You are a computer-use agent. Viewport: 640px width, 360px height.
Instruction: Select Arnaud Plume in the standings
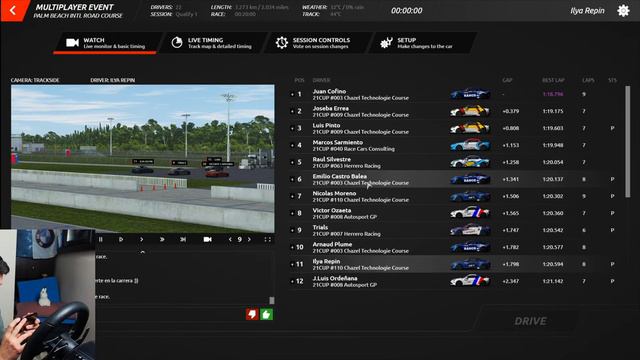pyautogui.click(x=456, y=247)
